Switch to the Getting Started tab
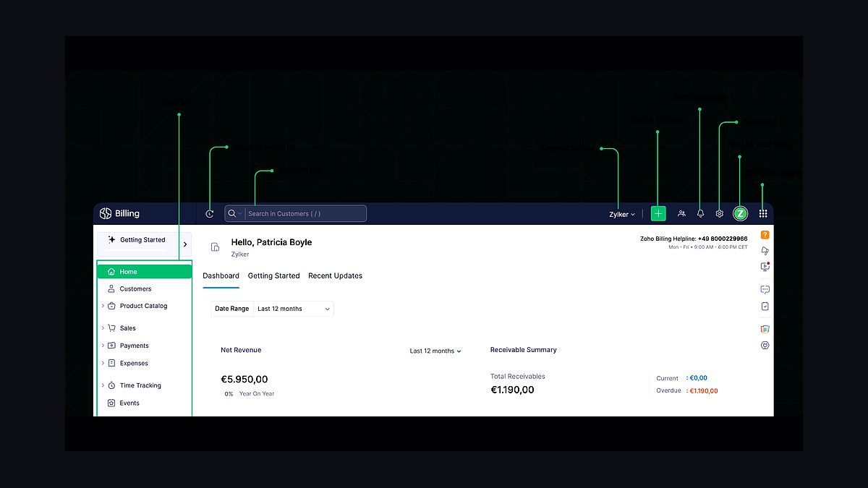Image resolution: width=868 pixels, height=488 pixels. pos(273,275)
